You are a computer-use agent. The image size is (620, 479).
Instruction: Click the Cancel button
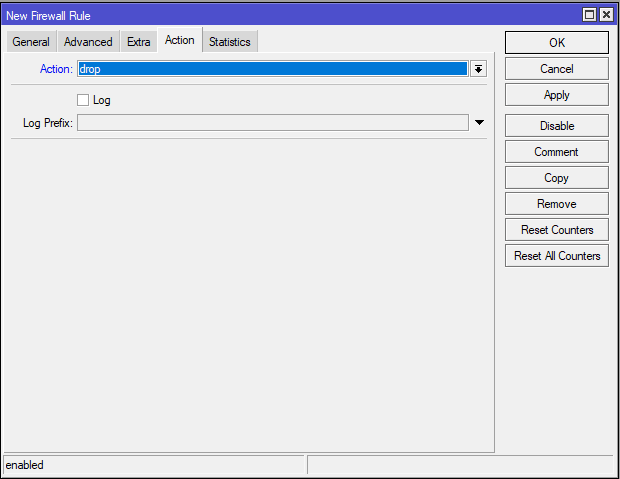pos(556,69)
